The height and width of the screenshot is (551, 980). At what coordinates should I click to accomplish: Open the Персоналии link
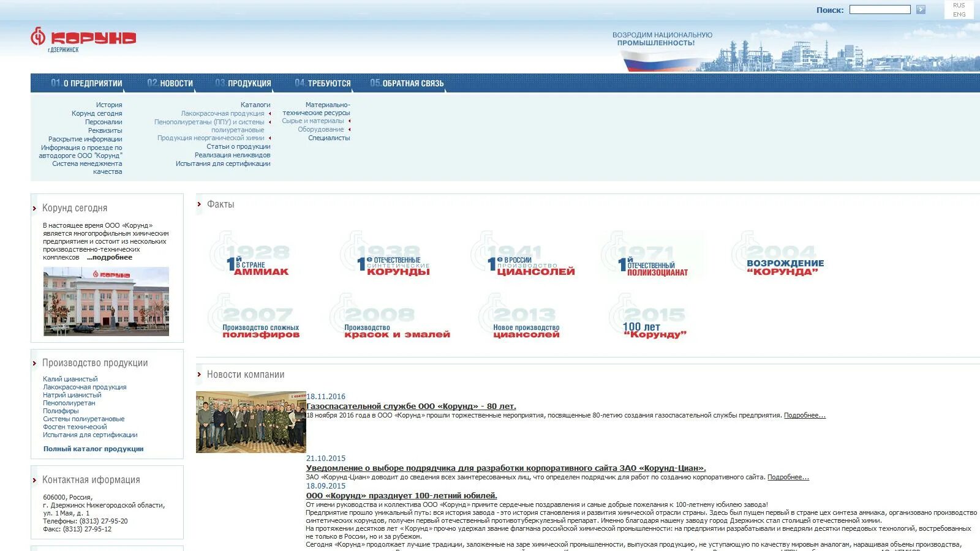click(x=104, y=122)
